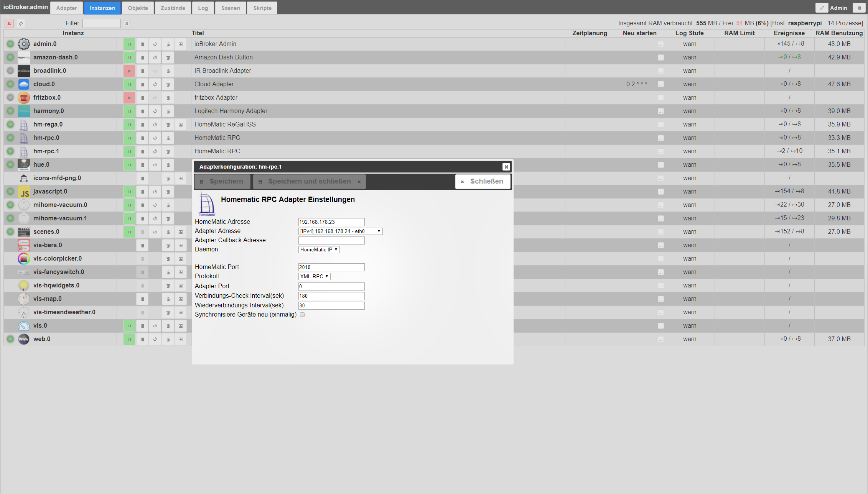Click the HomeMatic Port input field

(331, 267)
